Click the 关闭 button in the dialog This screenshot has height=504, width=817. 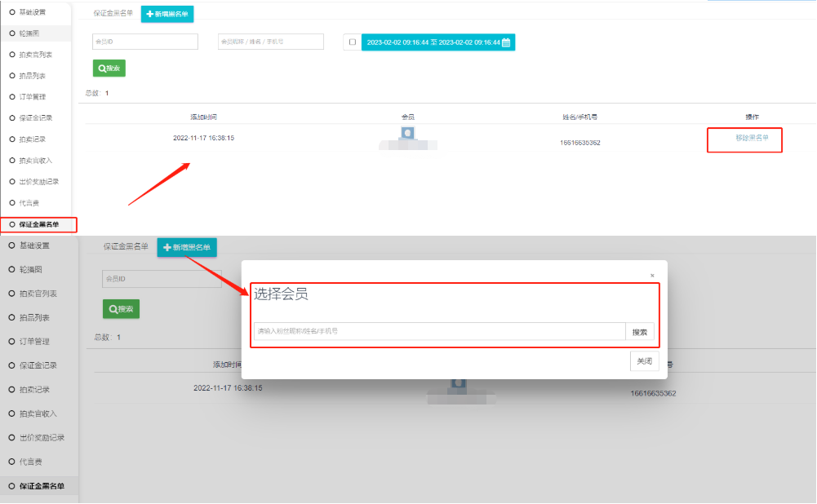point(644,361)
